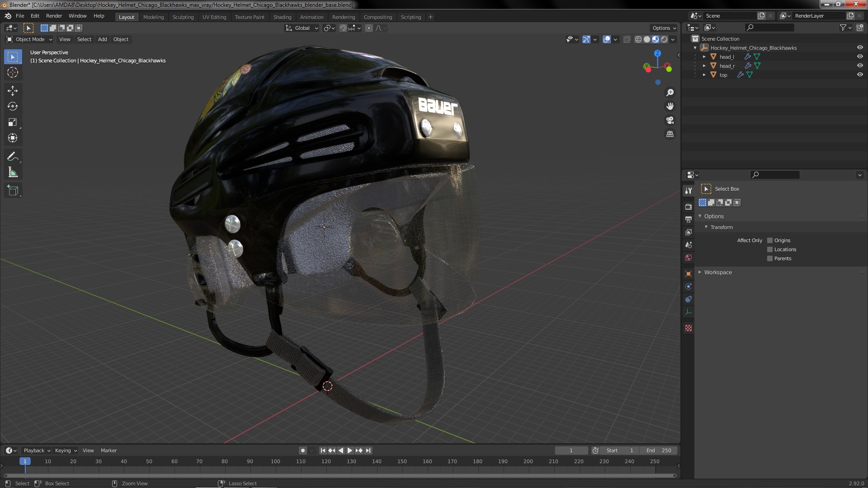868x488 pixels.
Task: Open Playback dropdown in timeline
Action: click(37, 450)
